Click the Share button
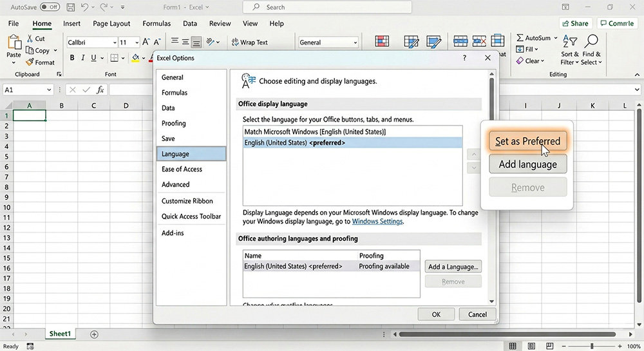 point(575,23)
